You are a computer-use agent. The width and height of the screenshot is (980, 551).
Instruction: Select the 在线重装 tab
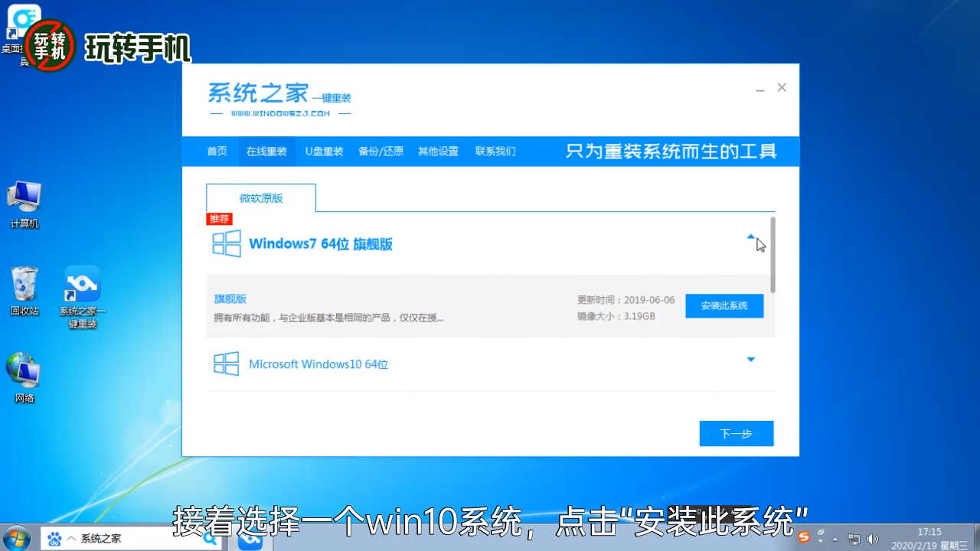click(266, 152)
